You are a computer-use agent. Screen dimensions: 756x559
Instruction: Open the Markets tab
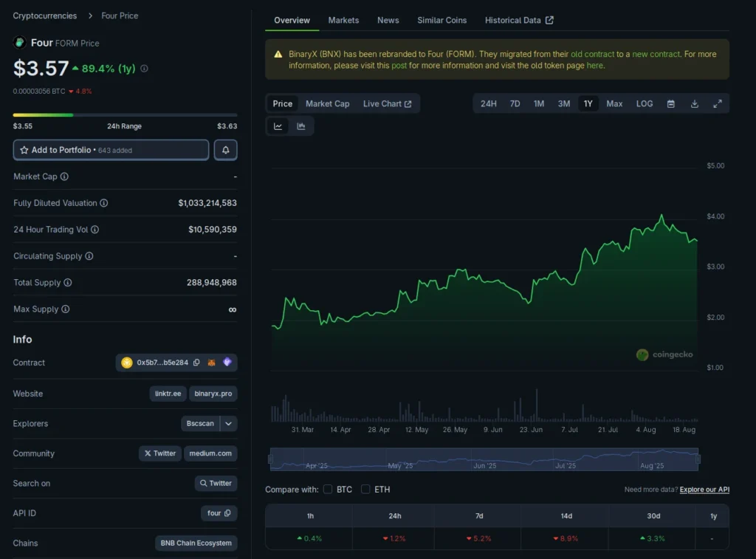[343, 20]
